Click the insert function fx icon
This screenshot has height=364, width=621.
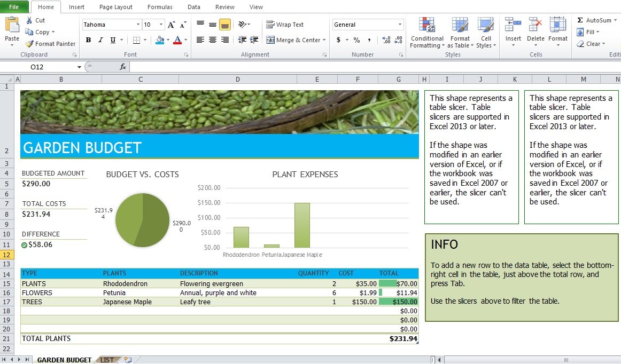[123, 67]
